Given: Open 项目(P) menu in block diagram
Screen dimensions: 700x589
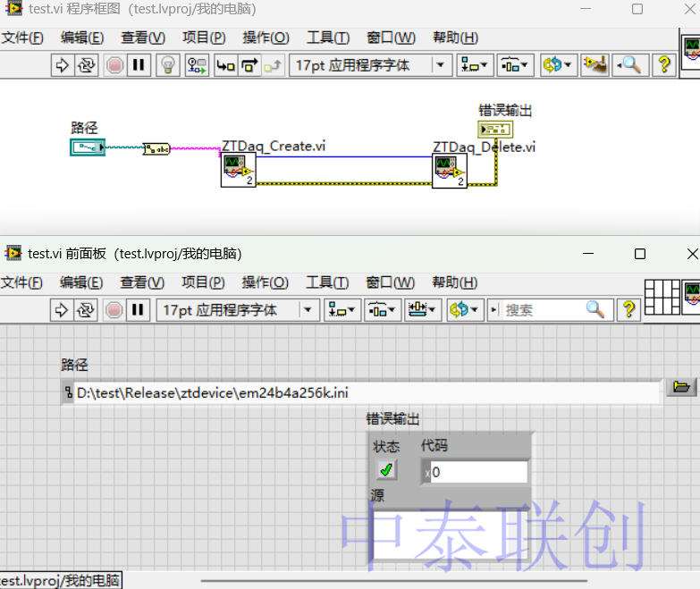Looking at the screenshot, I should (x=204, y=38).
